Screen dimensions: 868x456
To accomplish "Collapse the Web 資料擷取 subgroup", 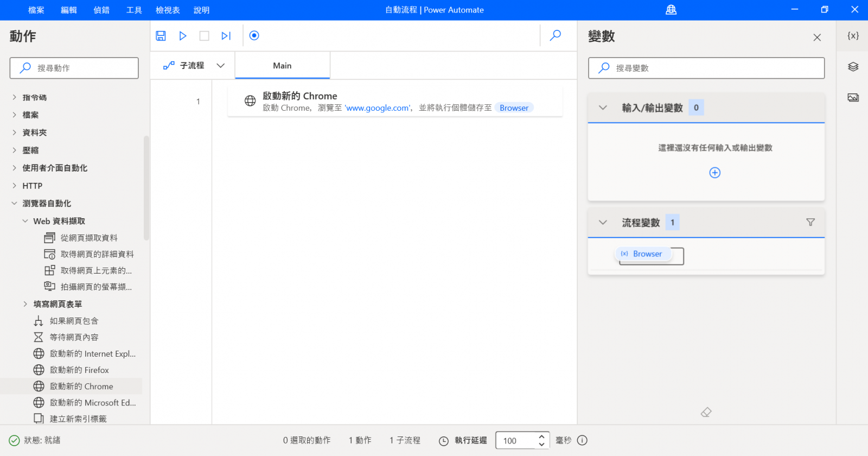I will tap(25, 221).
